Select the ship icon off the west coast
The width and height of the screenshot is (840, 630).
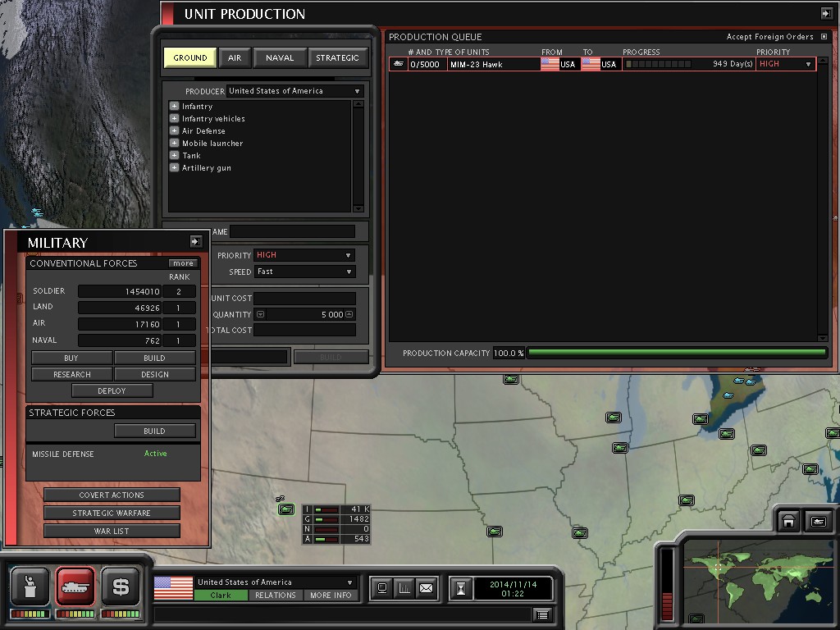[x=36, y=212]
